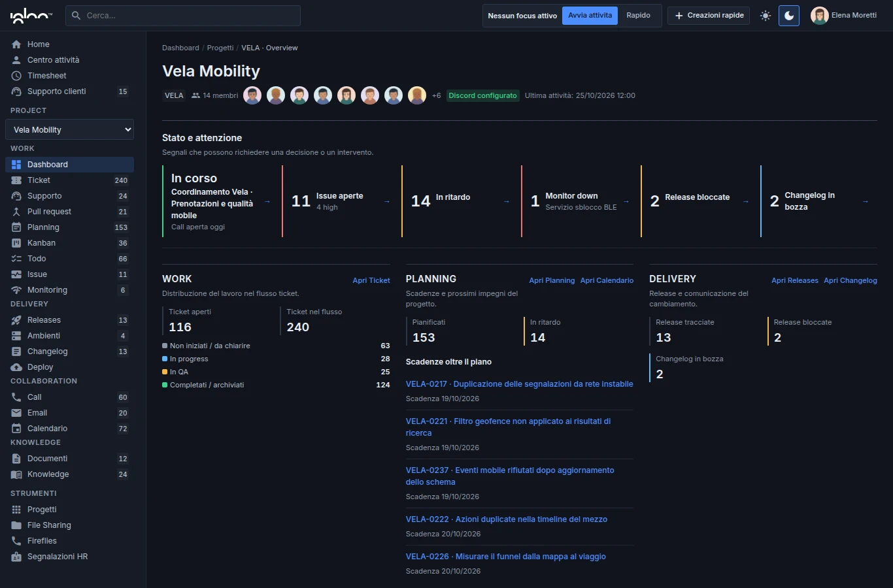893x588 pixels.
Task: Expand the +6 more members indicator
Action: (436, 95)
